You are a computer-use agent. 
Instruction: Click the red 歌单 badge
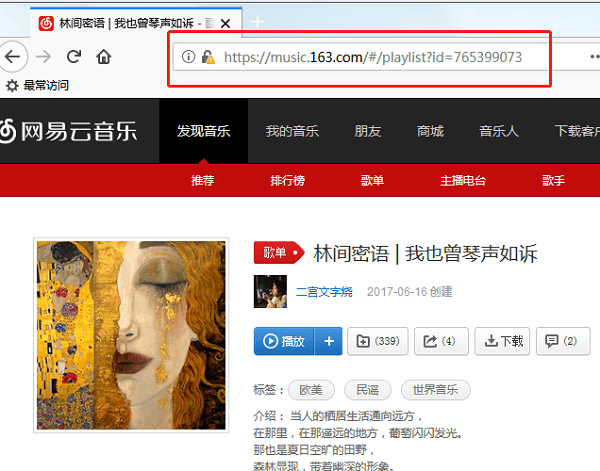278,253
